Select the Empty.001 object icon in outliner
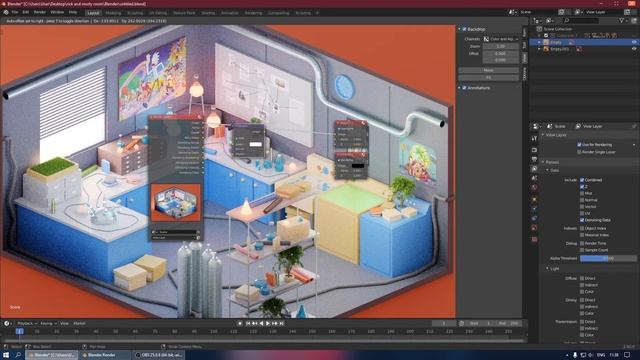The image size is (640, 360). 546,49
